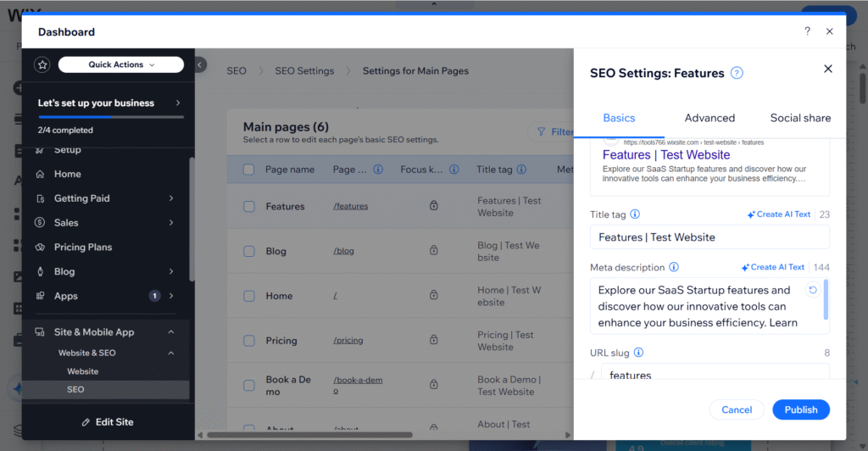Click the lock icon in Book a Demo row
868x451 pixels.
(x=433, y=384)
